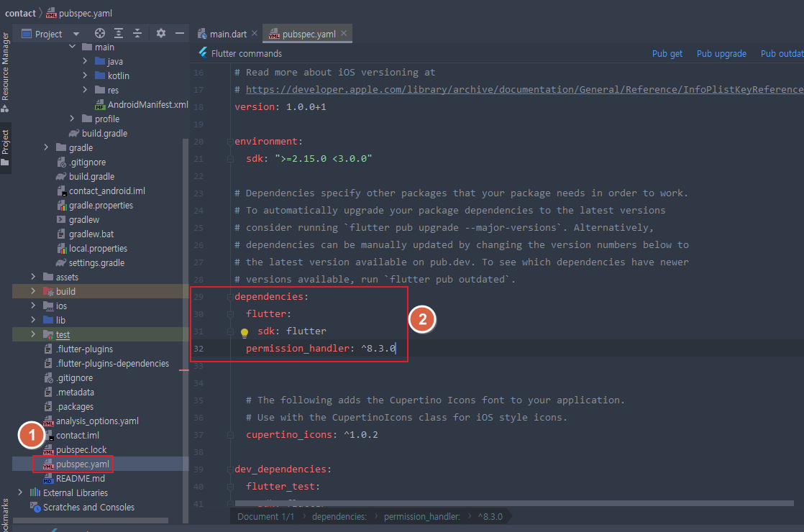Expand the lib folder

tap(33, 320)
